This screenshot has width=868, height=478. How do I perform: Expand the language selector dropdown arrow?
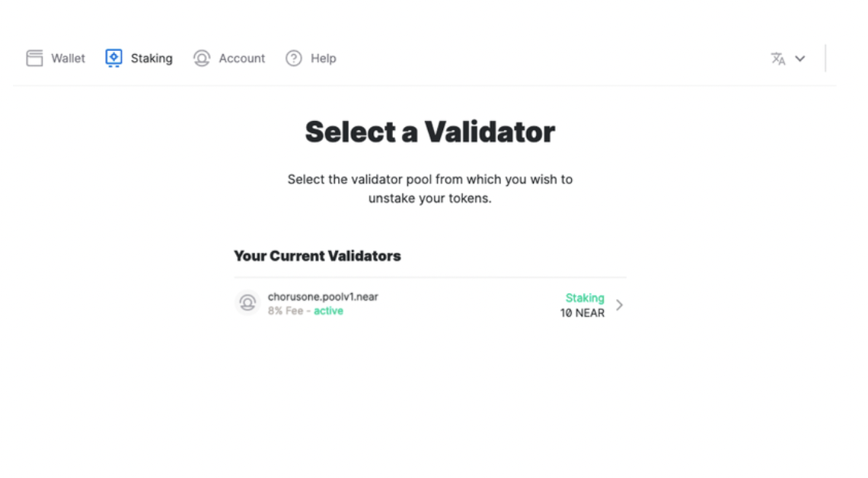tap(800, 59)
